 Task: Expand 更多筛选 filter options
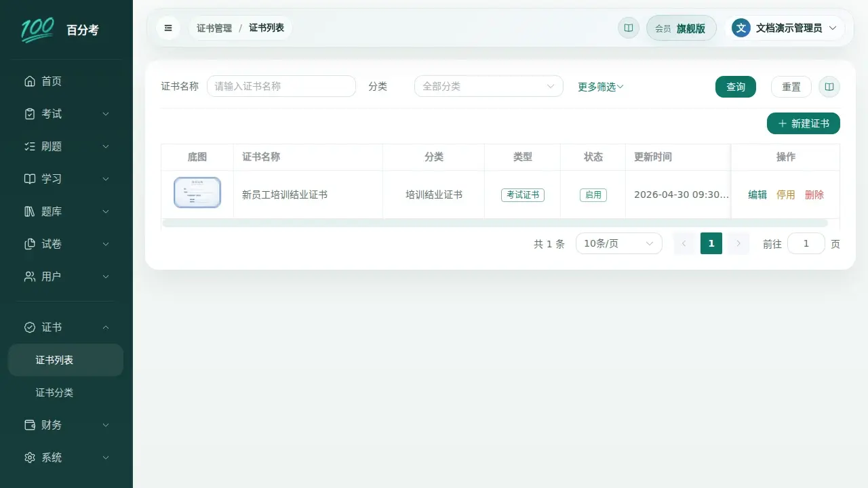coord(601,87)
